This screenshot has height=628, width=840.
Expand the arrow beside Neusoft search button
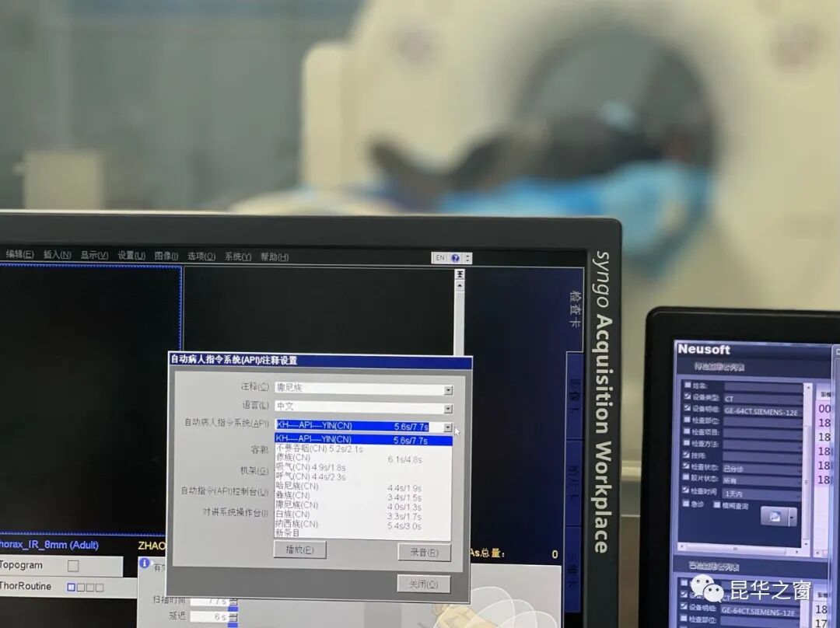793,517
